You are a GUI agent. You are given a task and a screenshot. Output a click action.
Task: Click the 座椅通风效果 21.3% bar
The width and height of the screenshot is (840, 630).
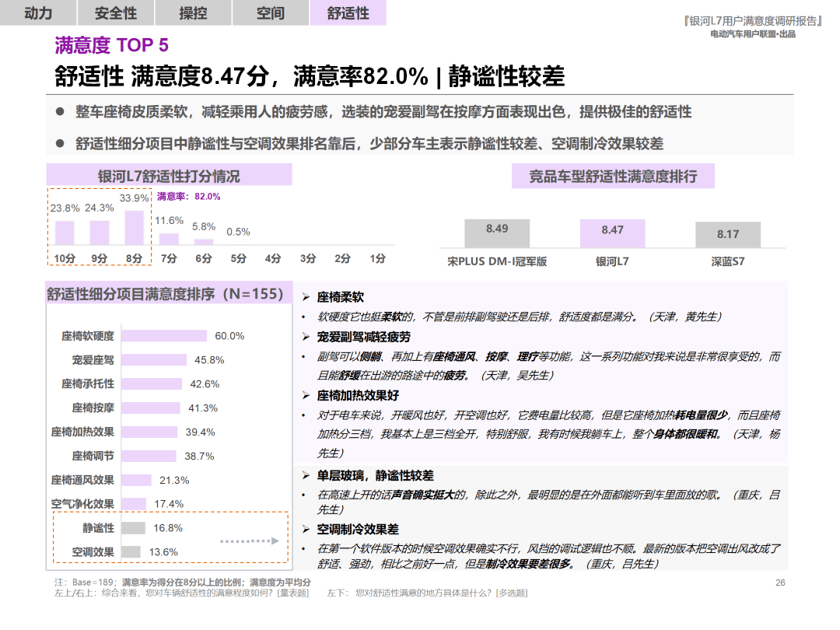pos(137,480)
